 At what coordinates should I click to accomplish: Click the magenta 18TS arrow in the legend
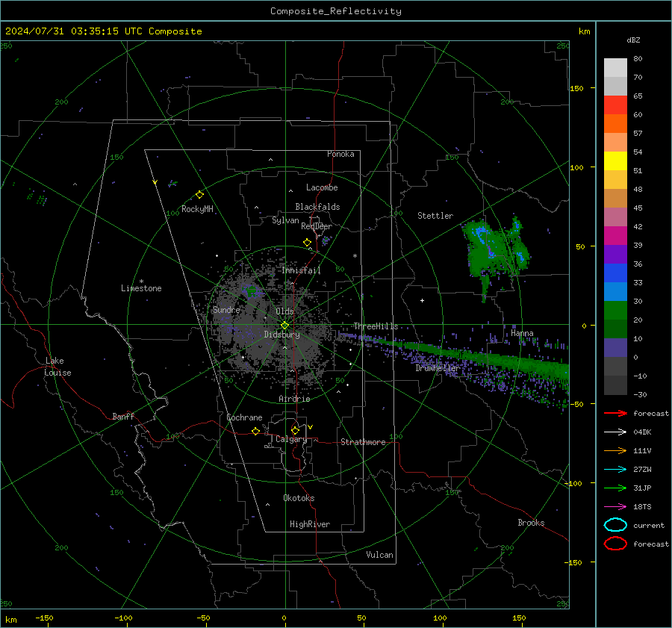pos(615,507)
